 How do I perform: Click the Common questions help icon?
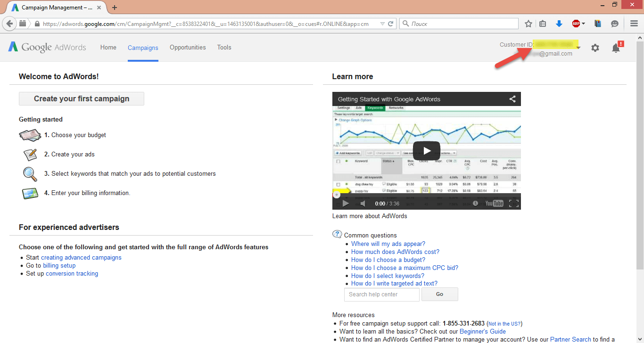click(337, 234)
